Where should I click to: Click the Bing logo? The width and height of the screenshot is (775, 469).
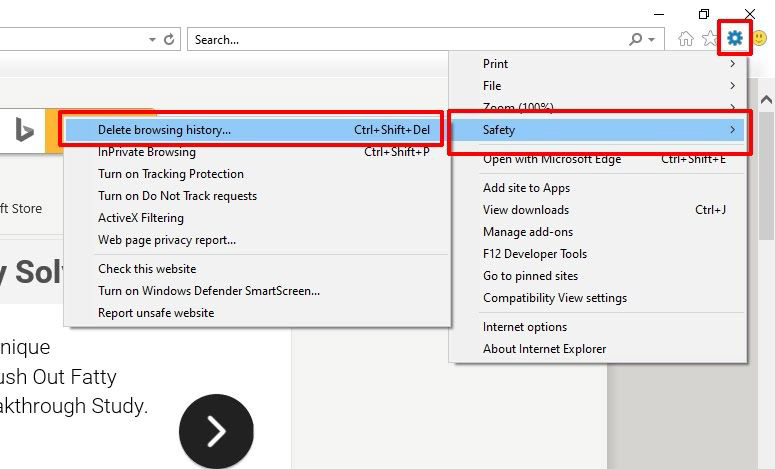(x=24, y=130)
